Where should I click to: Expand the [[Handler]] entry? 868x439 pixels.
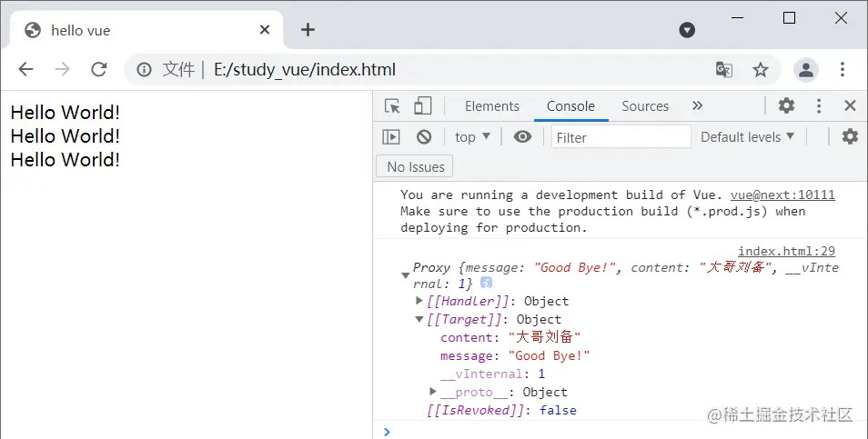(419, 300)
